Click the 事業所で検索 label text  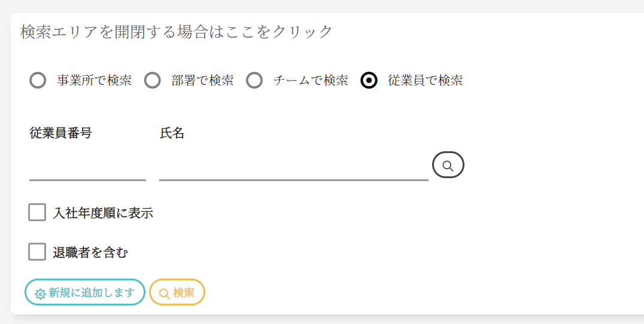[x=94, y=80]
